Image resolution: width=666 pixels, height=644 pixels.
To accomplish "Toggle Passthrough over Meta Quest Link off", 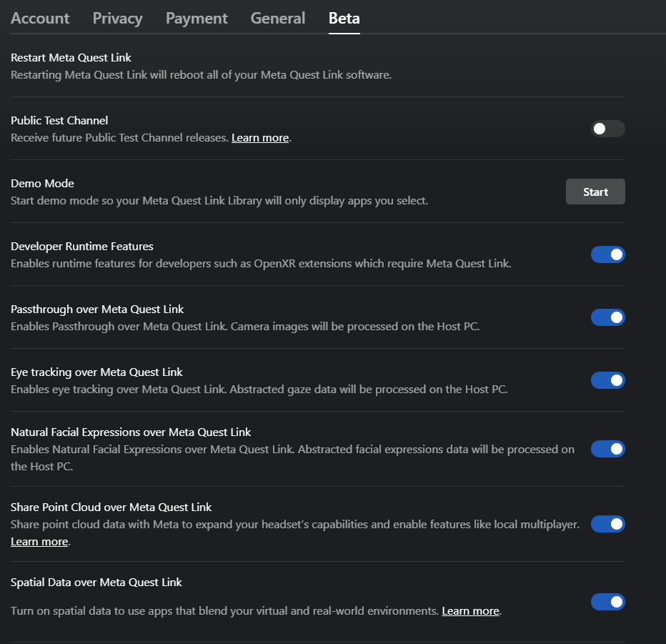I will click(x=607, y=317).
